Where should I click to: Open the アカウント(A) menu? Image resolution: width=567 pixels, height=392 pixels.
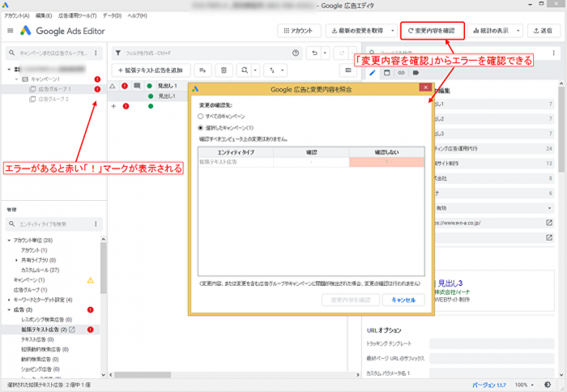point(17,15)
